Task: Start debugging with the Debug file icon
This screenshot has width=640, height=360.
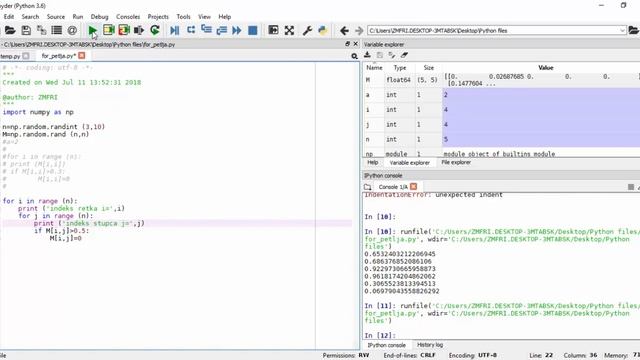Action: pyautogui.click(x=175, y=30)
